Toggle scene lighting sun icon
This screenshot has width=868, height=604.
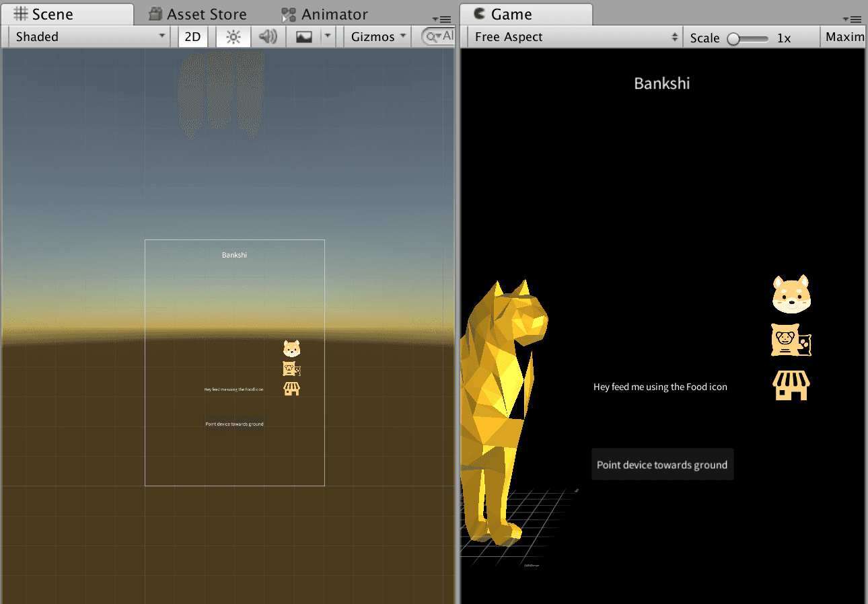pyautogui.click(x=233, y=37)
